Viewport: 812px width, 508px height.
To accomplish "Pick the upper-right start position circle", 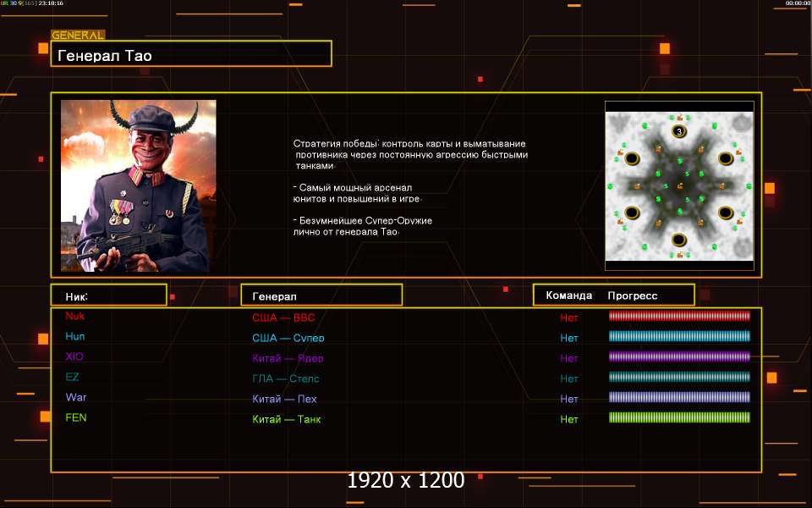I will [725, 158].
